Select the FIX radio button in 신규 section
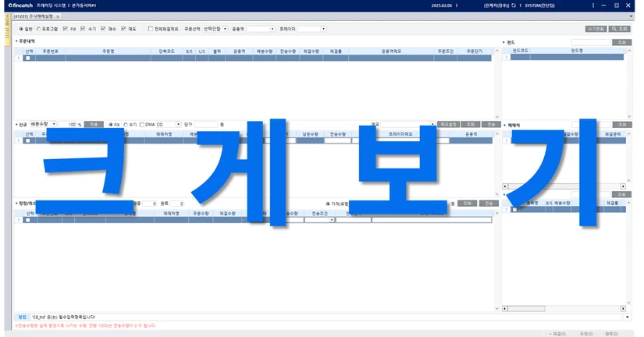Screen dimensions: 644x337 point(111,124)
